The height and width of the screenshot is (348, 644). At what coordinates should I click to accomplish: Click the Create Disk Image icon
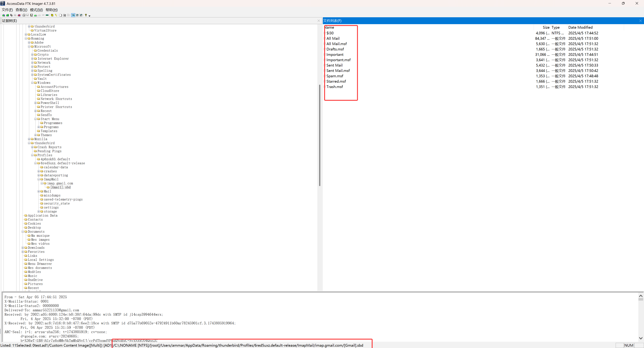click(24, 15)
